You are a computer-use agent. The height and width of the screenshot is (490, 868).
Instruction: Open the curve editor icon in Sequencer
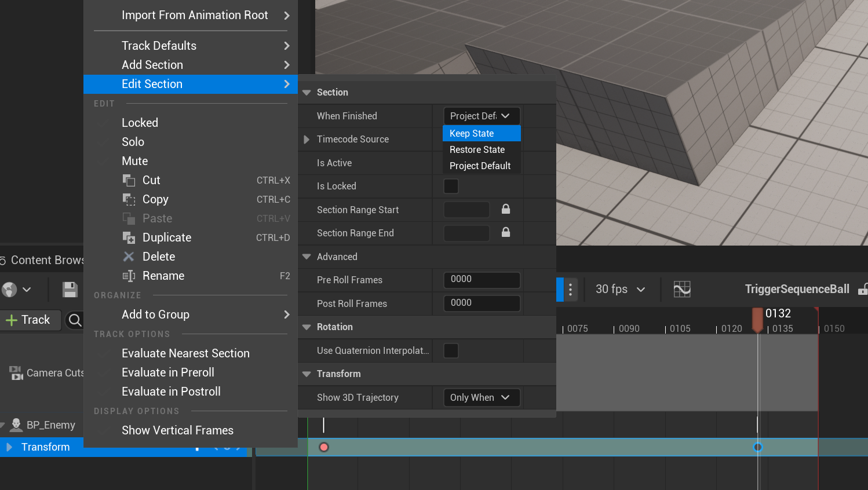tap(682, 289)
